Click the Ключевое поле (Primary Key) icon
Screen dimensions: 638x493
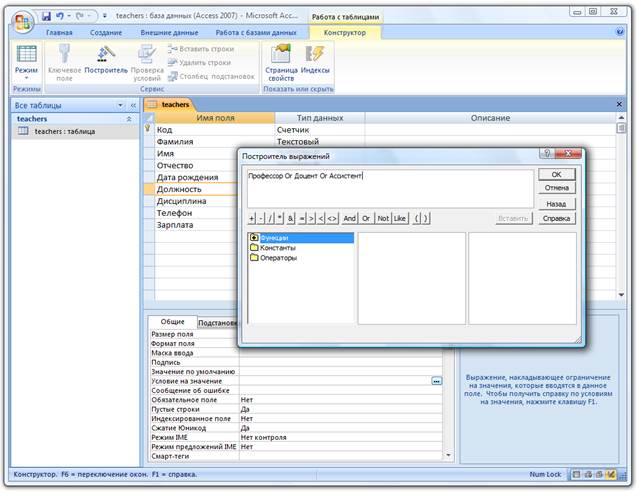[64, 55]
